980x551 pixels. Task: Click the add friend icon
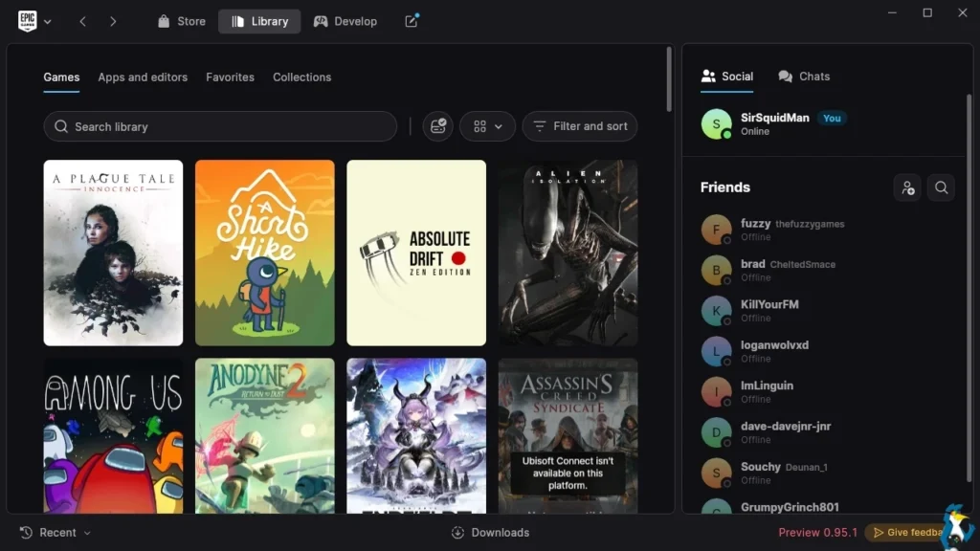point(907,187)
